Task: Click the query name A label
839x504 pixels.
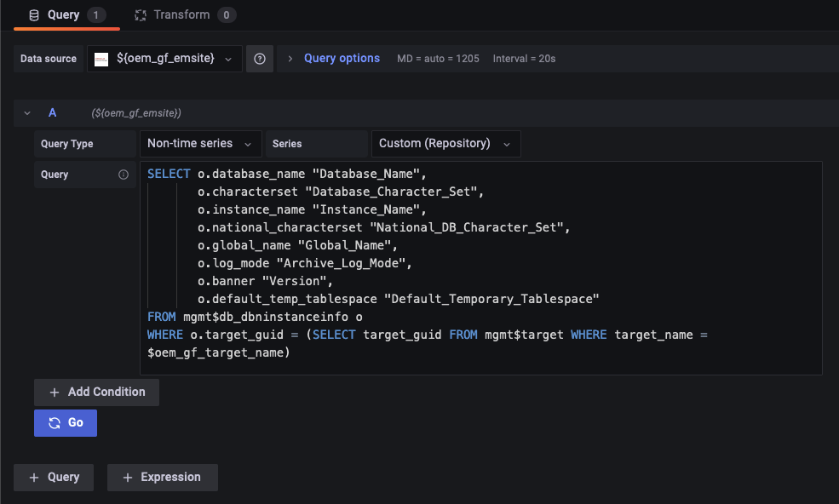Action: point(53,113)
